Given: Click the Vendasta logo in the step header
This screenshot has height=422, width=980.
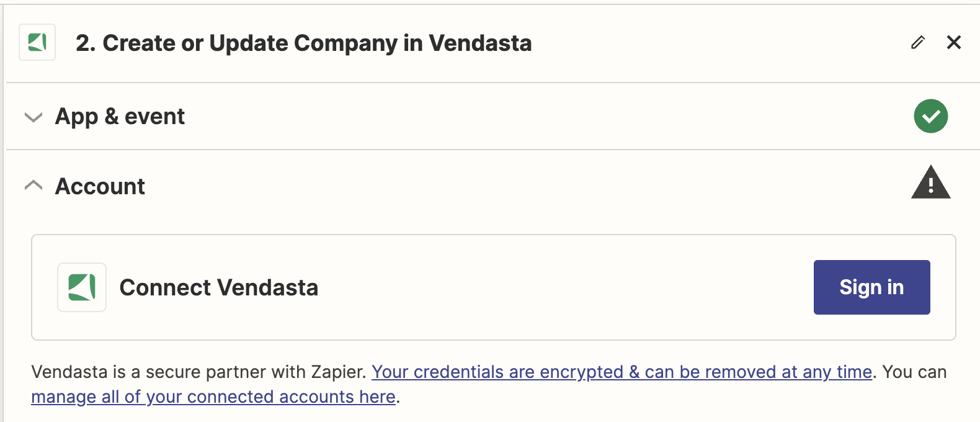Looking at the screenshot, I should 37,42.
